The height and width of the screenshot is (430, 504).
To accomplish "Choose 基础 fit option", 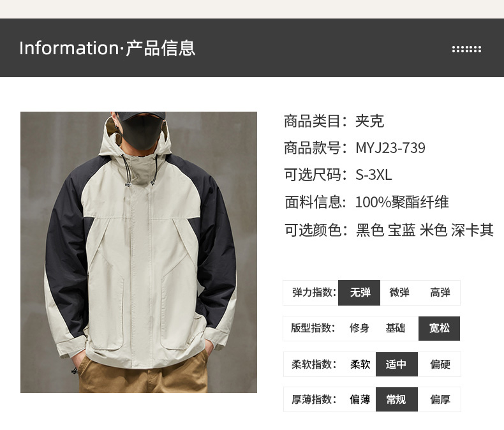I will point(395,328).
